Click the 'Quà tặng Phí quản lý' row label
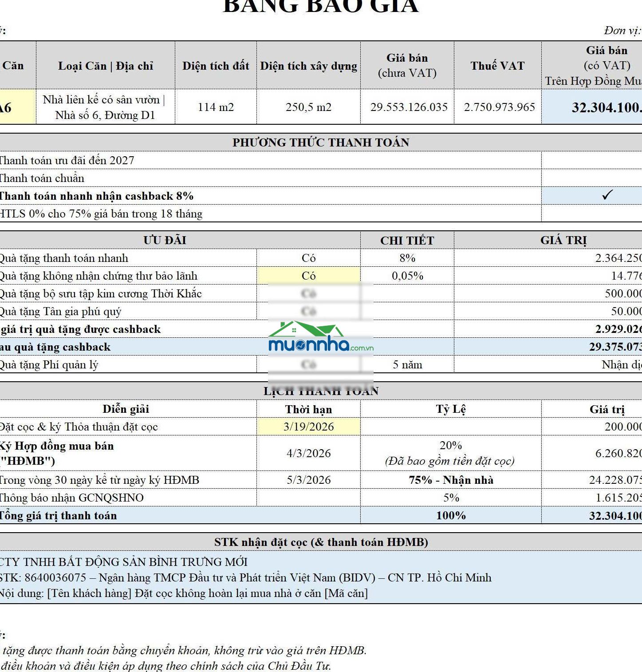This screenshot has width=642, height=672. click(49, 364)
